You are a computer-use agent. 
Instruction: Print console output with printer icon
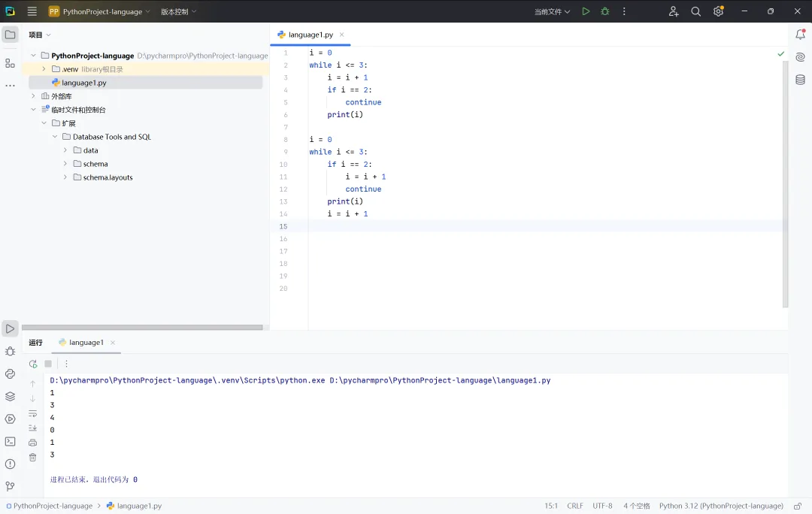coord(32,443)
